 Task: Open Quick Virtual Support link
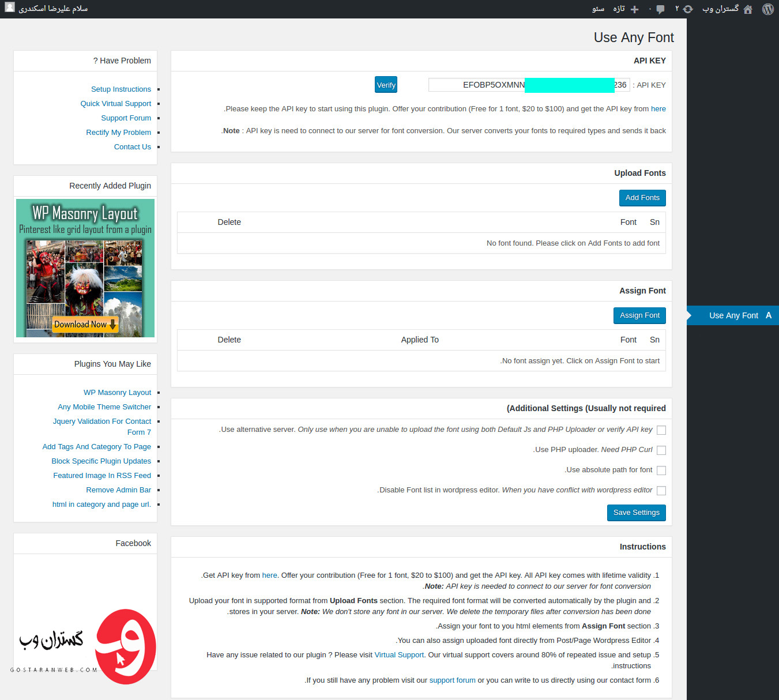(116, 104)
